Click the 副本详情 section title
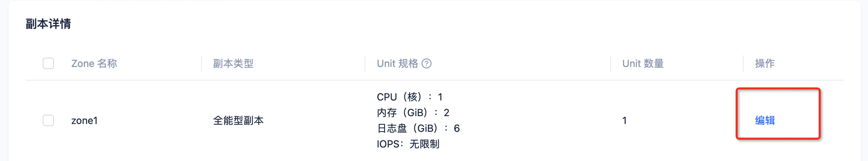 tap(48, 24)
